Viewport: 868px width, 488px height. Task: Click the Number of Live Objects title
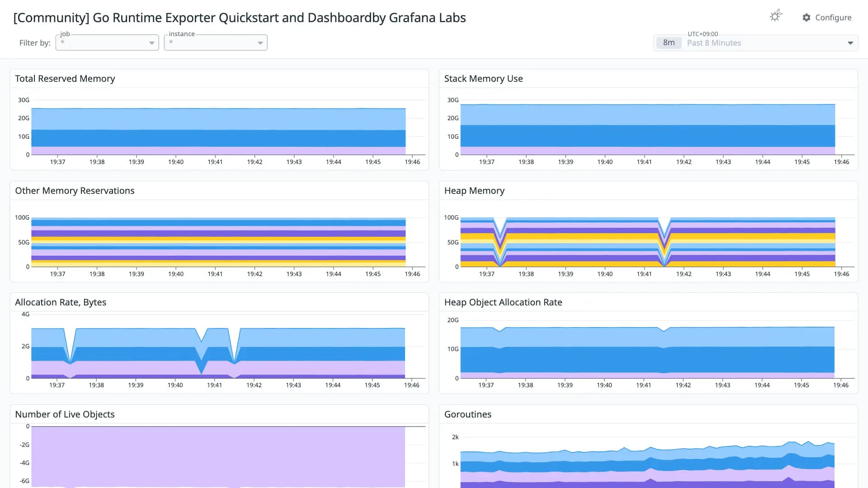click(x=65, y=414)
